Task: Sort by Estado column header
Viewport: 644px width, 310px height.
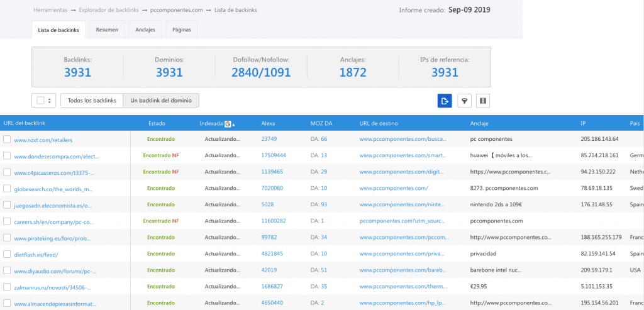Action: coord(157,123)
